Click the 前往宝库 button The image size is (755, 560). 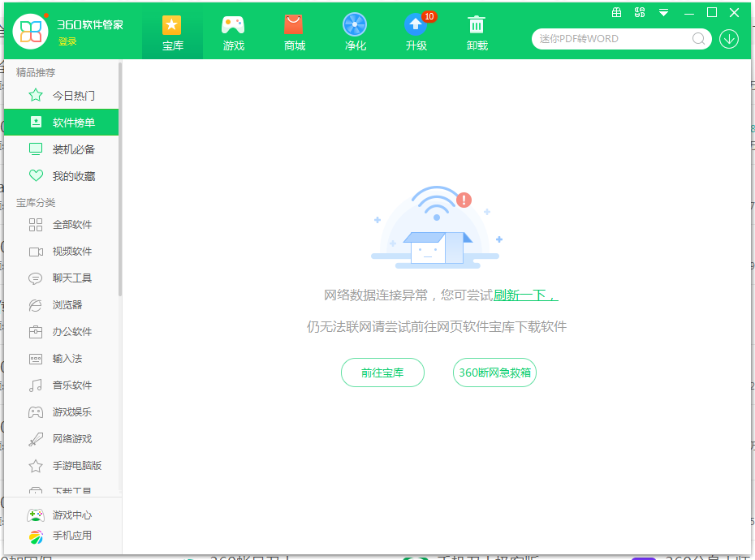pyautogui.click(x=383, y=373)
